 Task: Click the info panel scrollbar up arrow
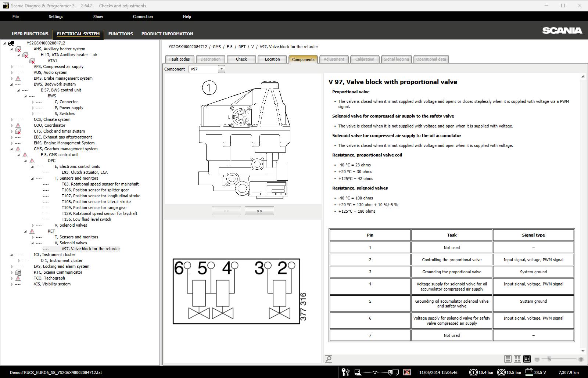tap(583, 76)
